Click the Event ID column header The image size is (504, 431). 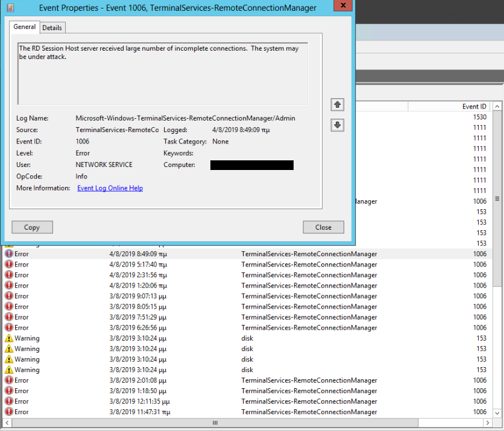point(474,106)
